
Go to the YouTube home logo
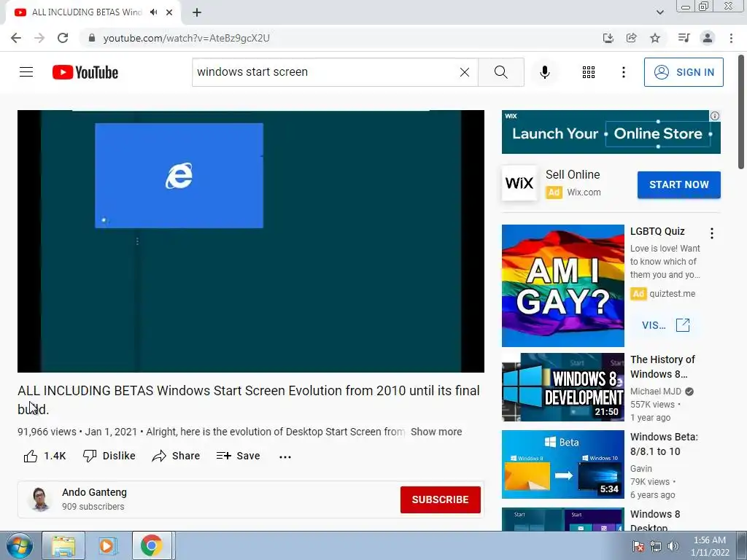[x=85, y=72]
